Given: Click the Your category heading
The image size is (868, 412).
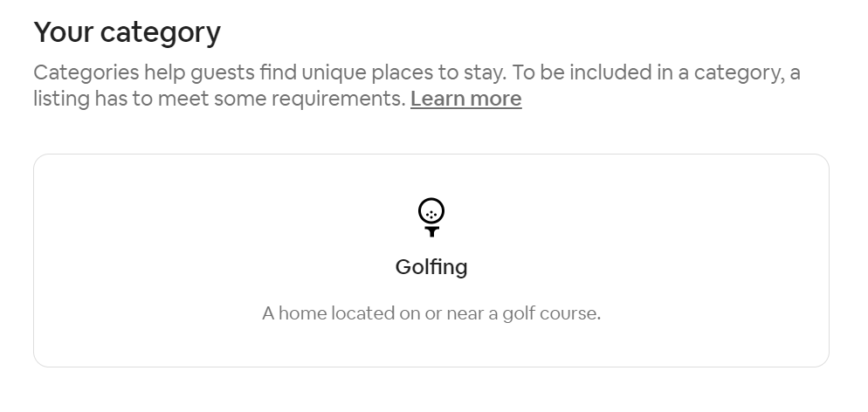Looking at the screenshot, I should tap(127, 32).
